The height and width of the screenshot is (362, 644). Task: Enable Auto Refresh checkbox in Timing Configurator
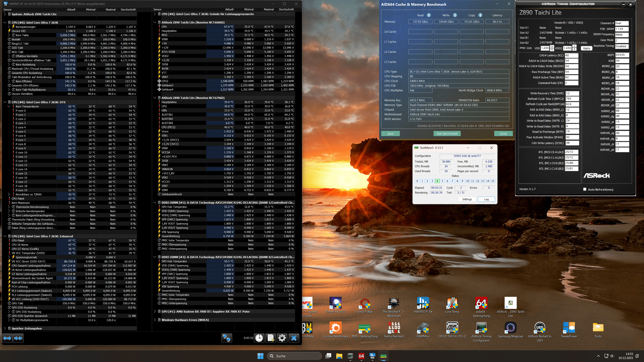point(585,189)
